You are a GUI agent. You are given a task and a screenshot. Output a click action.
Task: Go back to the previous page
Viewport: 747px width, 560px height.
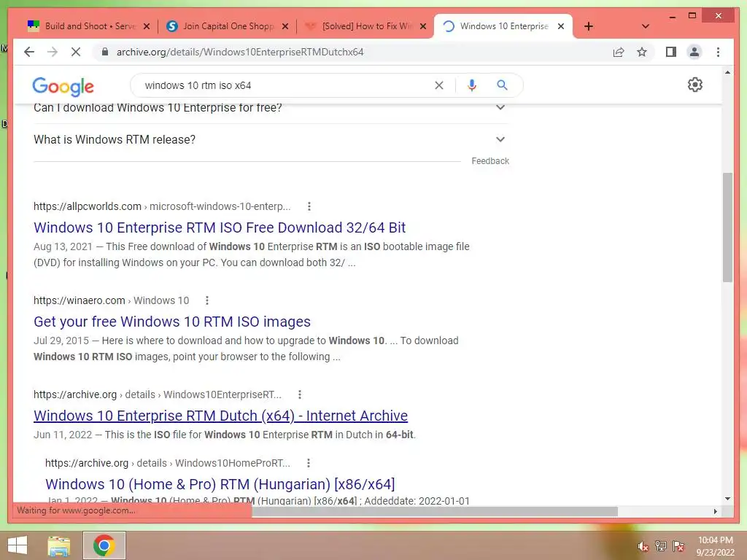(29, 52)
